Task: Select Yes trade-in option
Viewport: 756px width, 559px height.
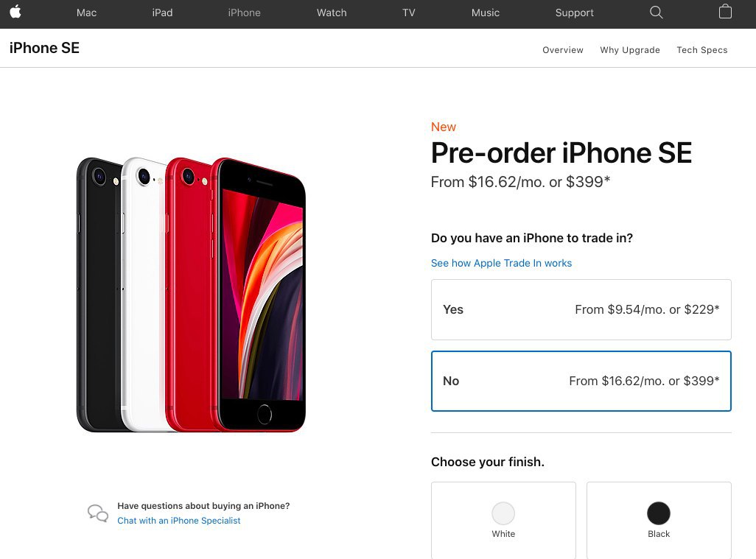Action: [581, 309]
